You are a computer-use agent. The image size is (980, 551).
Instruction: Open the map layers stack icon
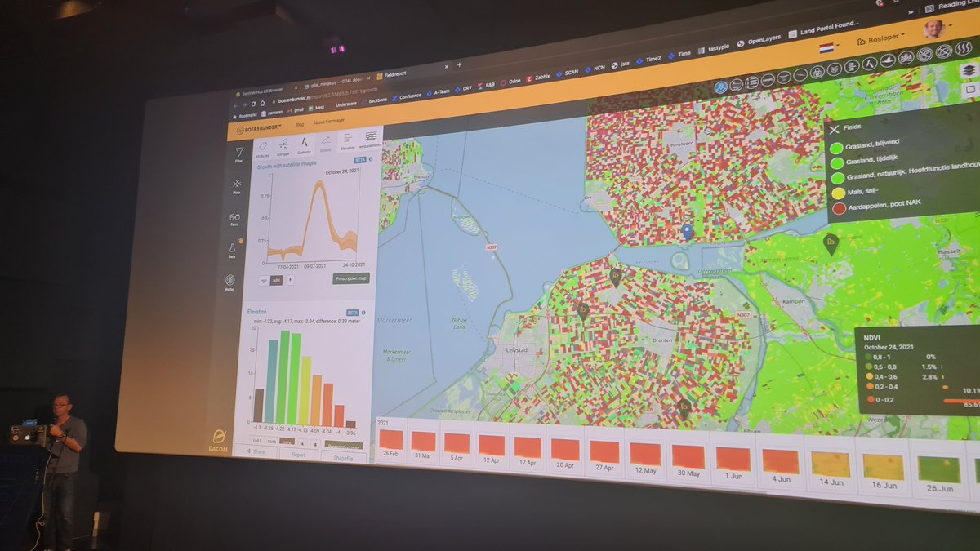(968, 70)
